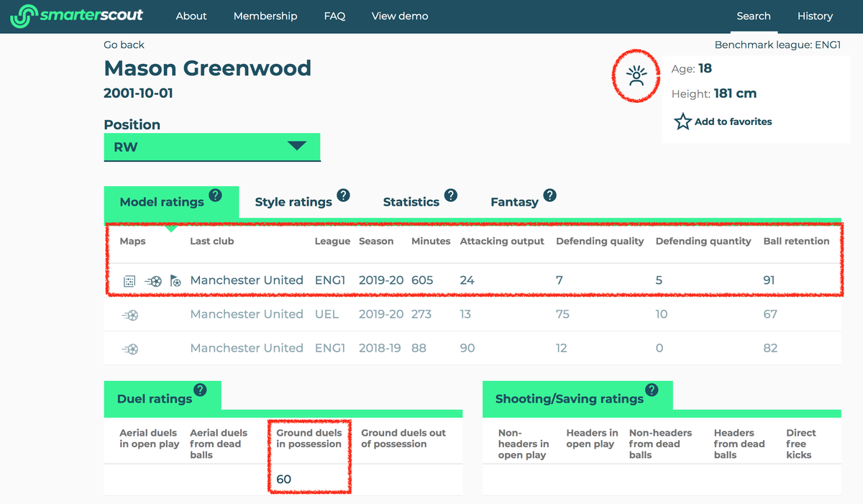
Task: Click the Aerial duels in open play header
Action: (150, 439)
